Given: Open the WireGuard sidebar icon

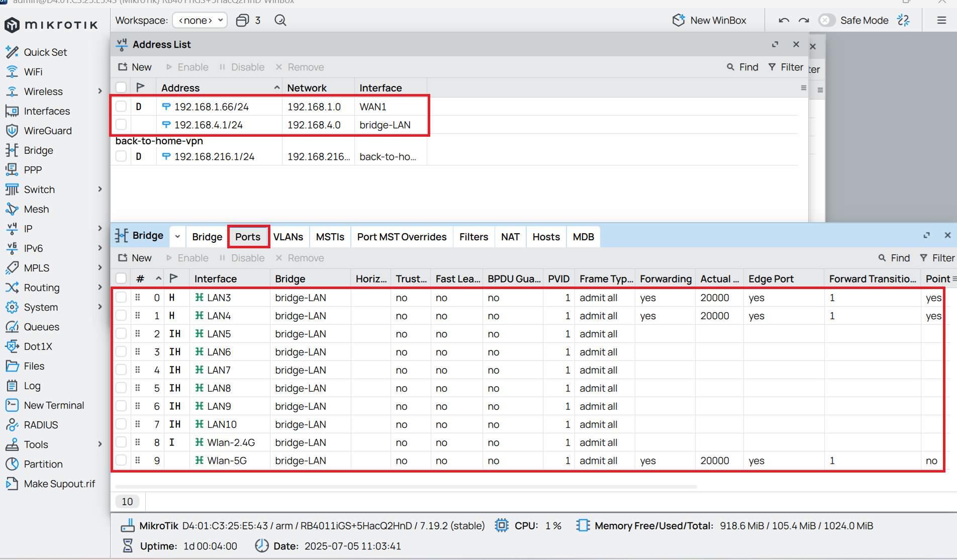Looking at the screenshot, I should [x=12, y=131].
